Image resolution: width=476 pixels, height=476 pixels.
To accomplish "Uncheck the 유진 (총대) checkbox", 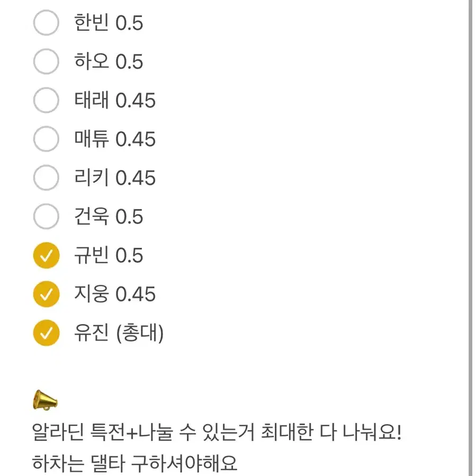I will pyautogui.click(x=46, y=333).
